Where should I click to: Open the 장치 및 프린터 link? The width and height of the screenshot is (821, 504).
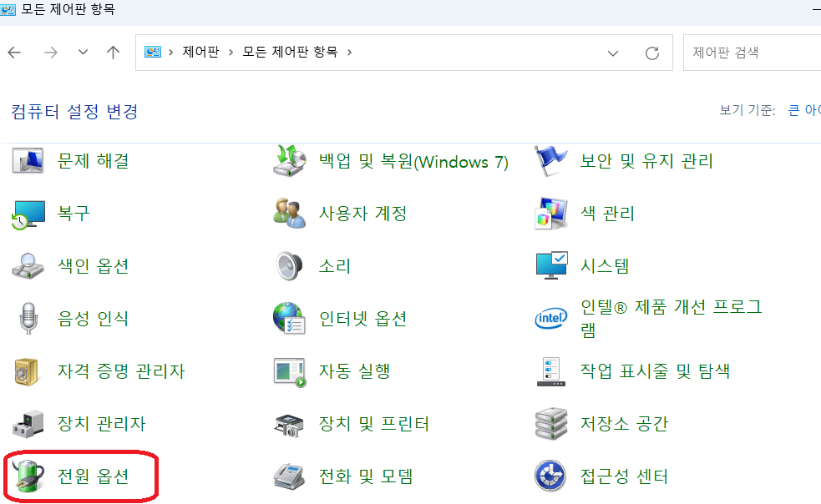[374, 423]
